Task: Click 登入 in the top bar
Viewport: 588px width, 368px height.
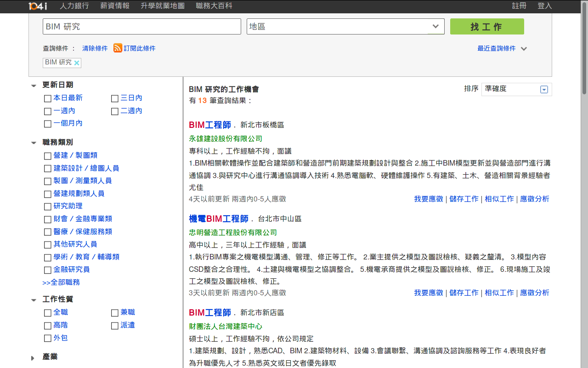Action: tap(545, 6)
